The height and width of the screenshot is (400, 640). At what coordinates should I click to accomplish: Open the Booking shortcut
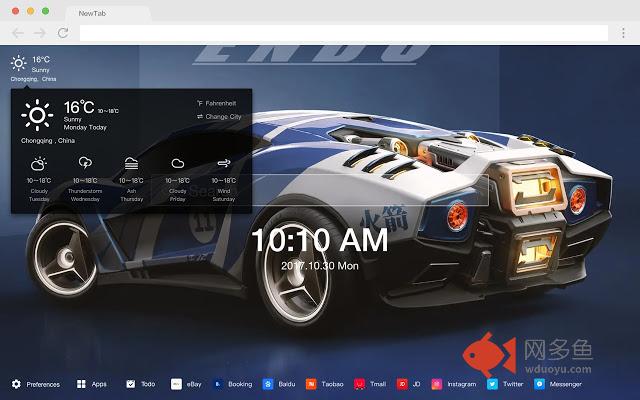coord(232,384)
